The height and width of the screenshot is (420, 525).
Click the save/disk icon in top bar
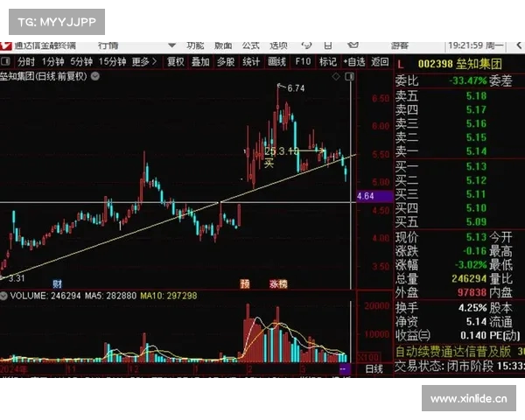pos(328,45)
